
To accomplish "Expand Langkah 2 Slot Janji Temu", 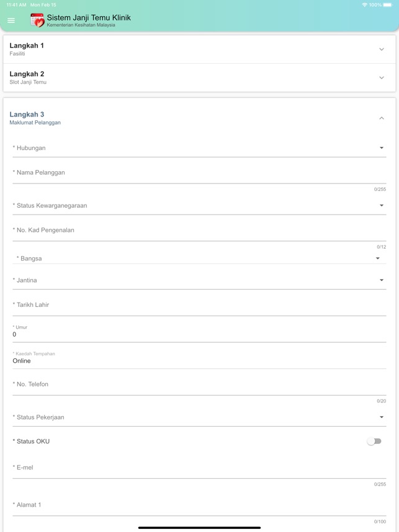I will pos(199,78).
